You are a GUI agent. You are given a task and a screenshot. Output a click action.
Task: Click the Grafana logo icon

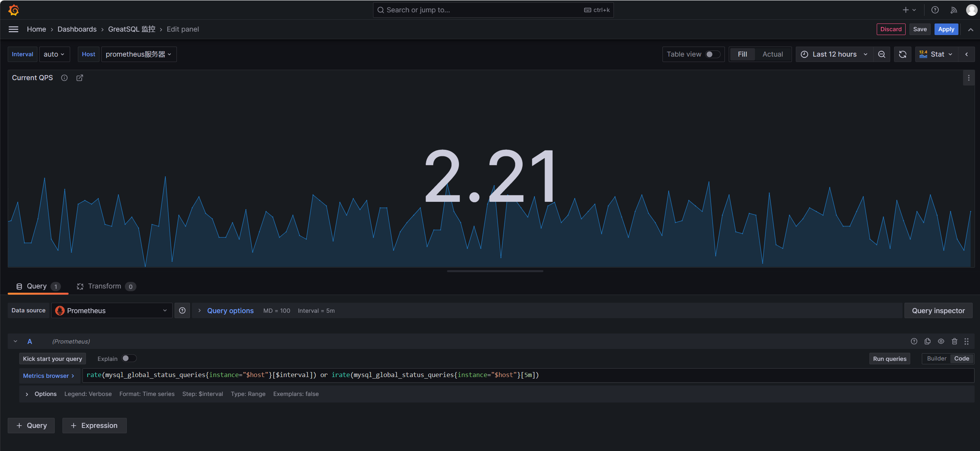pyautogui.click(x=14, y=10)
